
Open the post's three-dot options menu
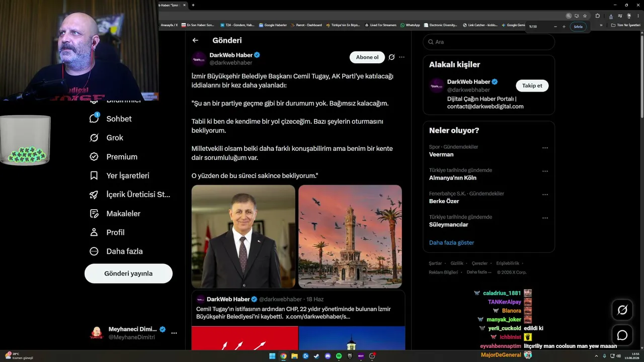(x=401, y=57)
